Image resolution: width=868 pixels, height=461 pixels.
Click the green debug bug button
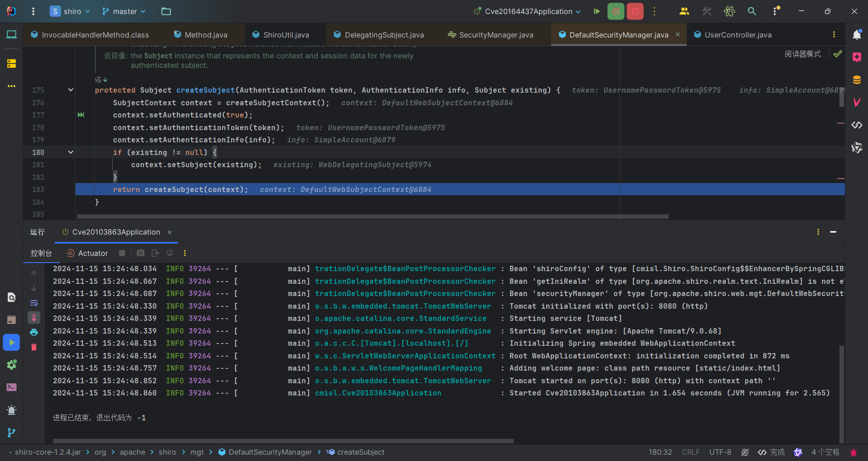click(616, 11)
